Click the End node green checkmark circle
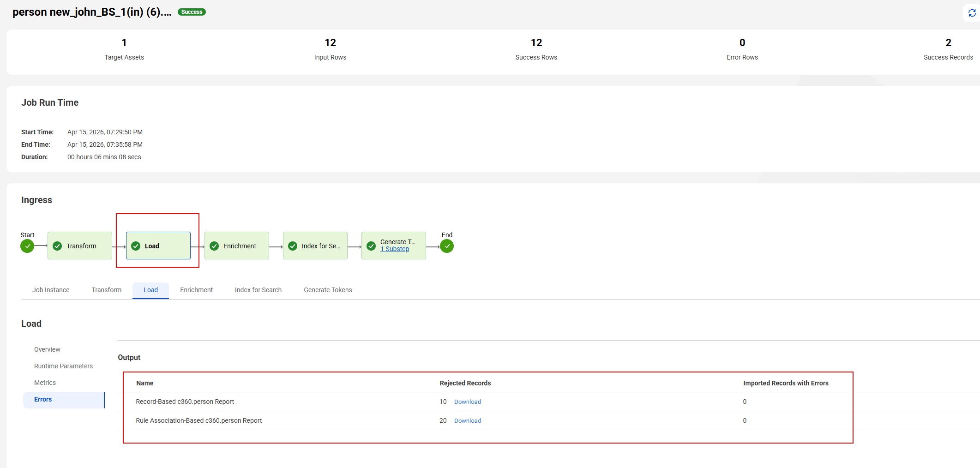Image resolution: width=980 pixels, height=468 pixels. pyautogui.click(x=447, y=246)
